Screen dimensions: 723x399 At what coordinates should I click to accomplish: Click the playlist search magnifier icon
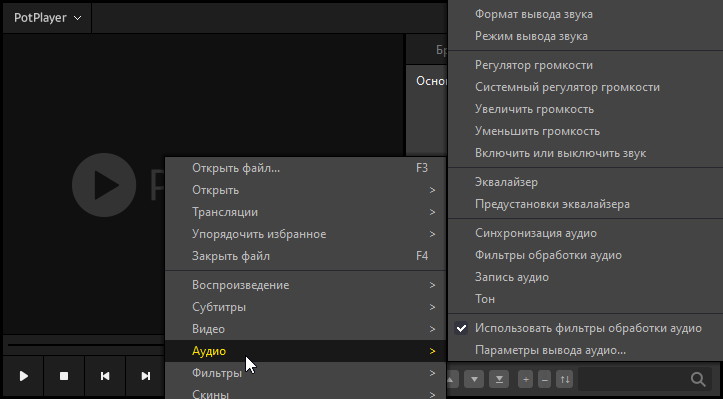point(698,379)
